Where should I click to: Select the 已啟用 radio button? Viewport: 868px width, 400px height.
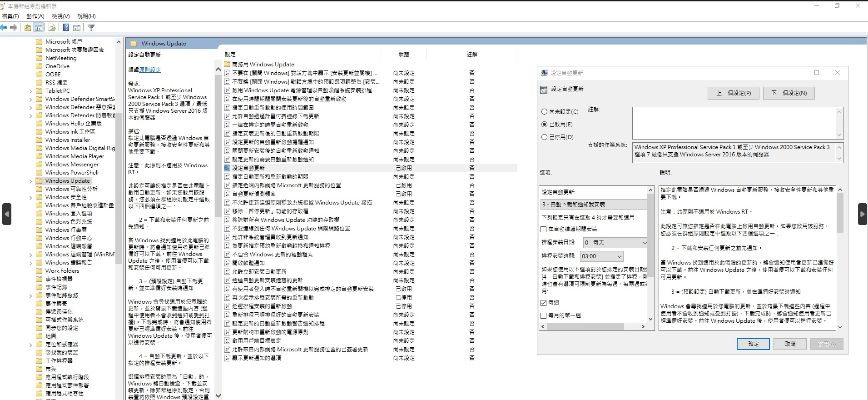[544, 125]
